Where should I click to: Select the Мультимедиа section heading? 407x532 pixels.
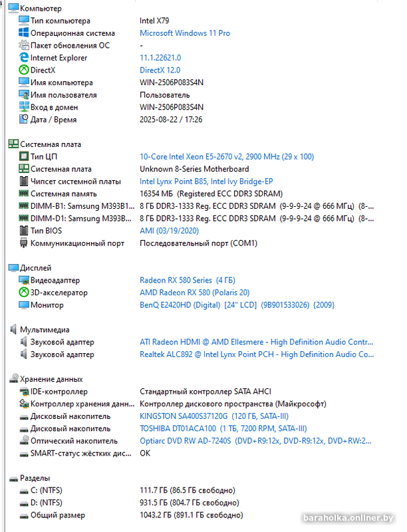[45, 329]
